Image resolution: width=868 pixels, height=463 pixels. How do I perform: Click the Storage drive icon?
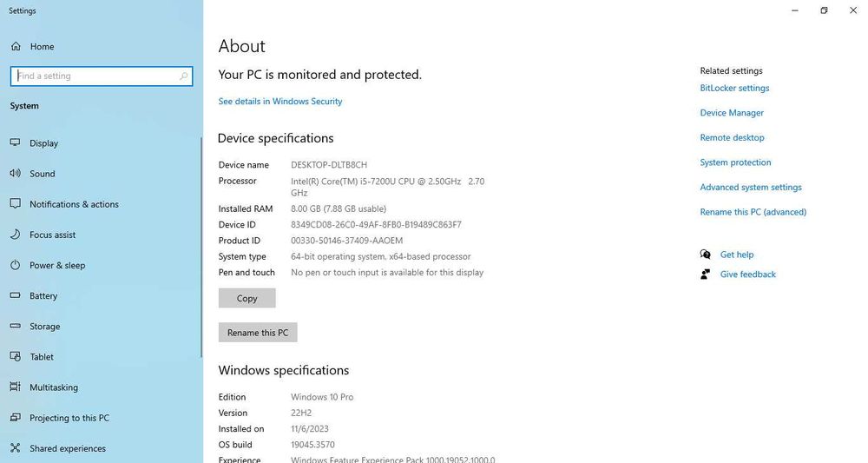[16, 326]
